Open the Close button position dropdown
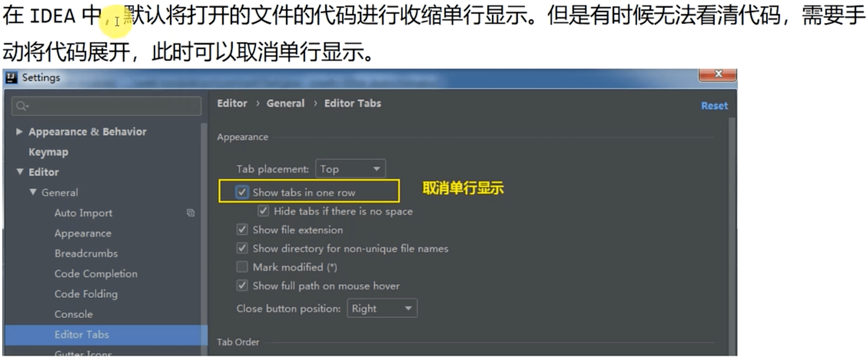Screen dimensions: 868x363 click(382, 308)
